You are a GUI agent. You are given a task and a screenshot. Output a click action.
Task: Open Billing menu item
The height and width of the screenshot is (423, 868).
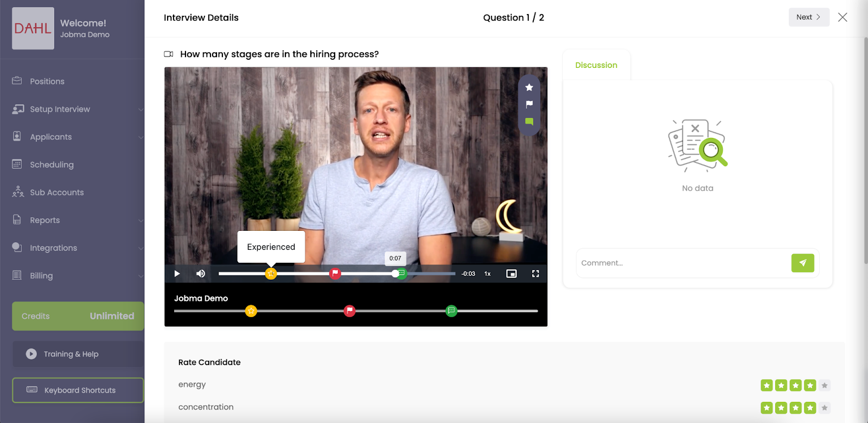(x=41, y=275)
